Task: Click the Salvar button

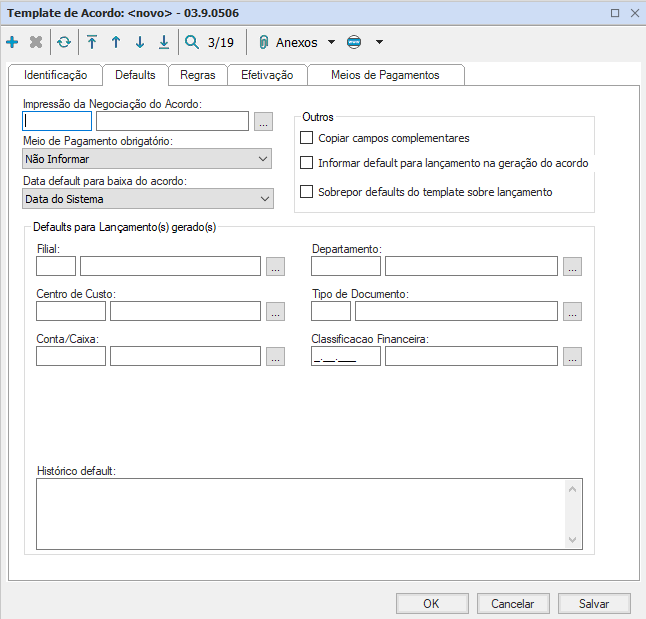Action: coord(594,604)
